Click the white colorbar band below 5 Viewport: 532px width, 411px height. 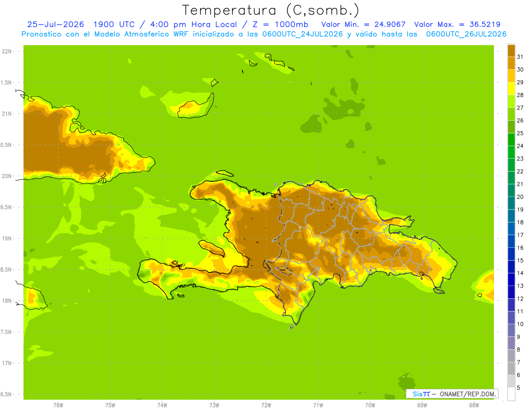coord(511,394)
